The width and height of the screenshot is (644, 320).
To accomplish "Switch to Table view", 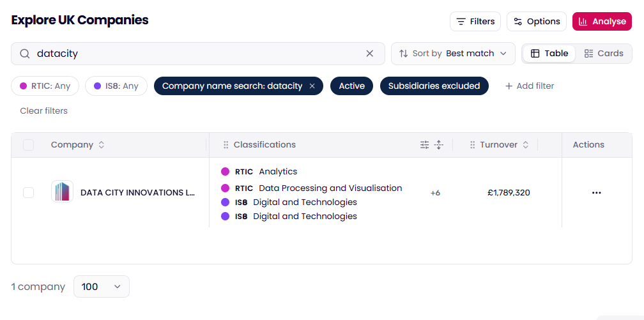I will [549, 54].
